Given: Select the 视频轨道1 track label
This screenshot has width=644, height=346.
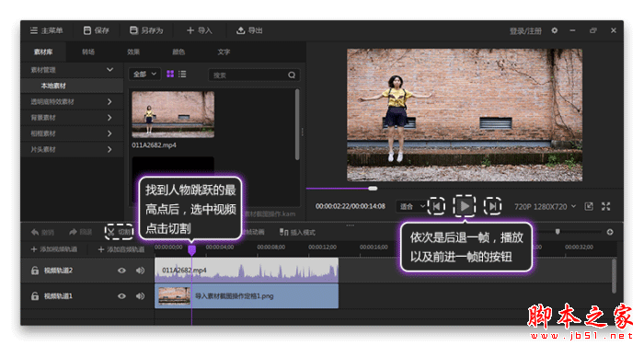Looking at the screenshot, I should [58, 296].
